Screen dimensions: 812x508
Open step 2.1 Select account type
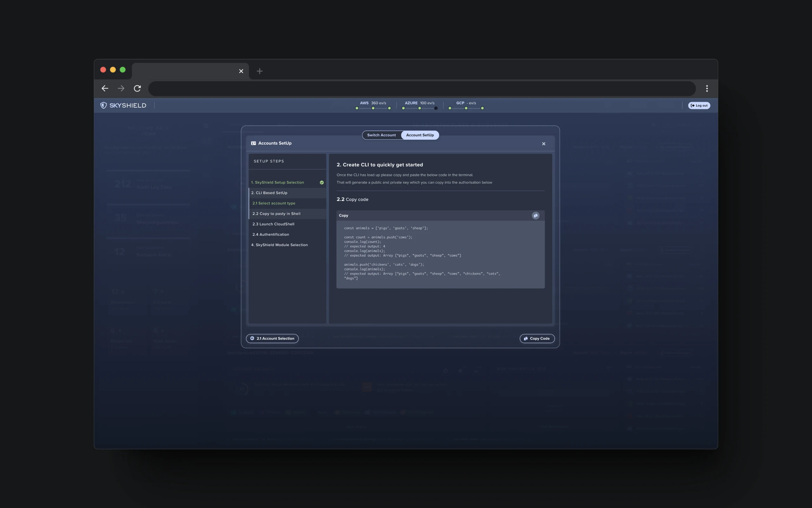(287, 203)
